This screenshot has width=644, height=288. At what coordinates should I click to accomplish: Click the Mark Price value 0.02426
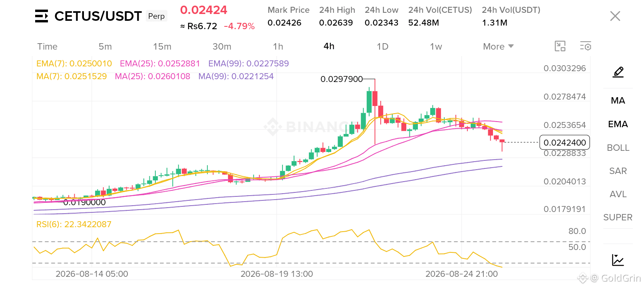[284, 23]
